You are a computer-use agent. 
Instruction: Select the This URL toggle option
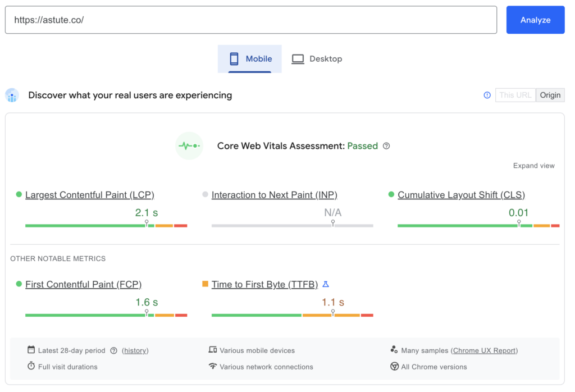(515, 95)
